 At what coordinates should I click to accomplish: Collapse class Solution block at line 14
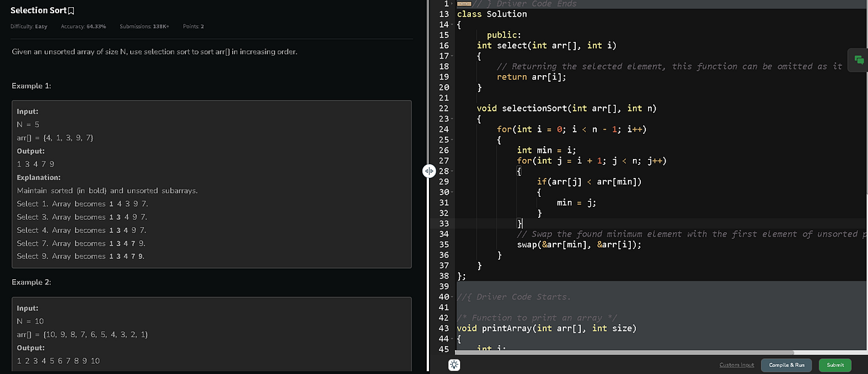(x=454, y=25)
